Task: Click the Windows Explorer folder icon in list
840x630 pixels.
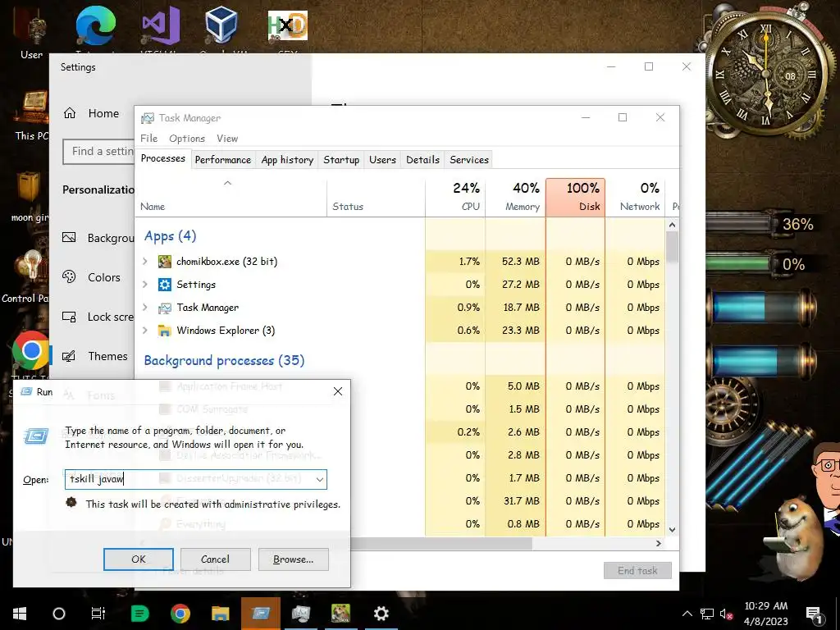Action: (x=164, y=331)
